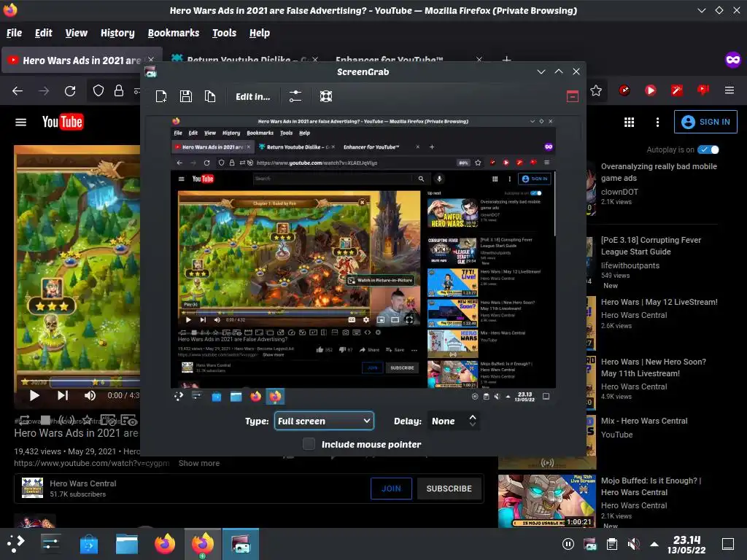This screenshot has width=747, height=560.
Task: Open PoE 3.18 Corrupting Fever League Start Guide
Action: tap(650, 246)
